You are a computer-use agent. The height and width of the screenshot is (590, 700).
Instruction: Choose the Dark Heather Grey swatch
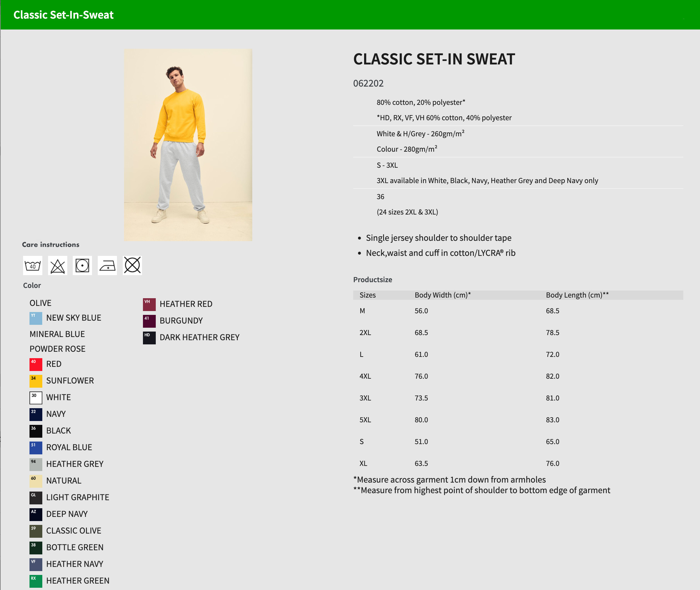point(149,338)
